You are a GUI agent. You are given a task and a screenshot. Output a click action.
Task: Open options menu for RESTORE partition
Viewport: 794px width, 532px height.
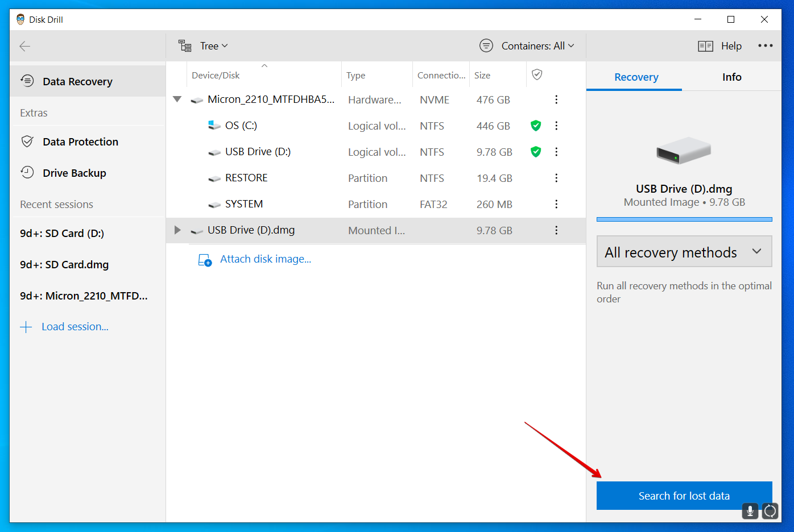[556, 178]
